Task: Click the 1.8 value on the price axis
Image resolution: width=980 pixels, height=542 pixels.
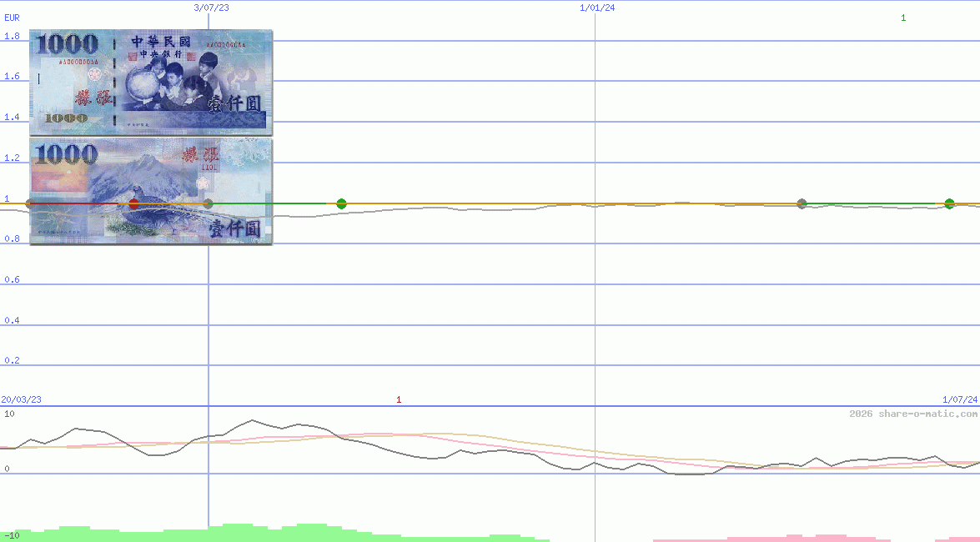Action: click(12, 37)
